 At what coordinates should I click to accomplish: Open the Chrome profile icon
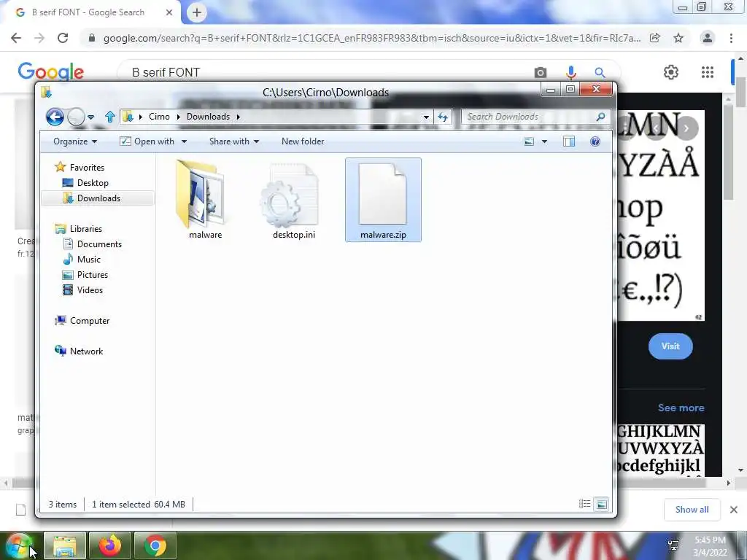[708, 38]
